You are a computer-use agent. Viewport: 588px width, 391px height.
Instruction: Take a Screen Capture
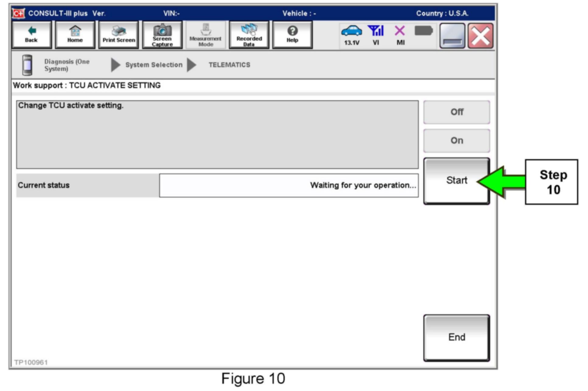[162, 35]
